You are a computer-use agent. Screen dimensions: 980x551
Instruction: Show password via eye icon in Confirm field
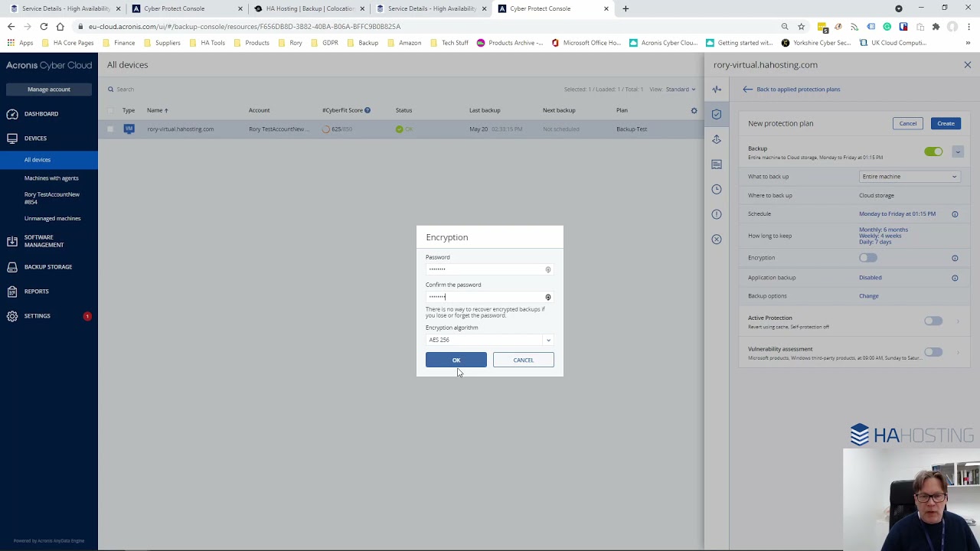tap(548, 297)
